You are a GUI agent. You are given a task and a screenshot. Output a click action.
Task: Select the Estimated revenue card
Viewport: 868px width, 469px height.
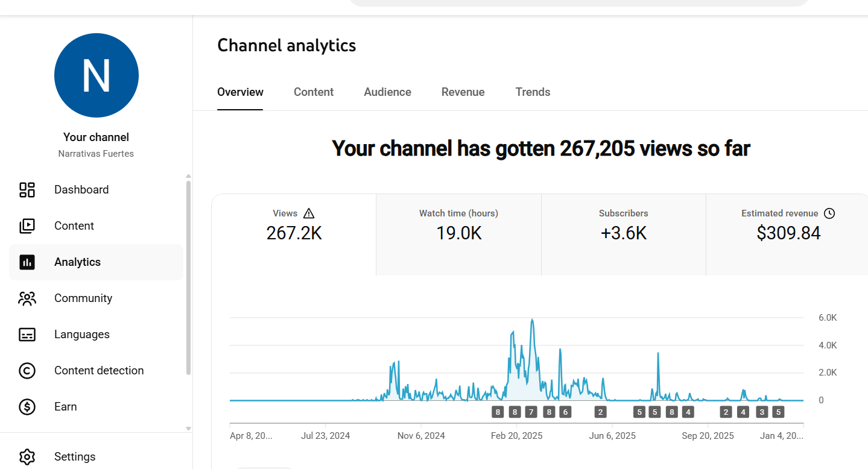(x=787, y=235)
